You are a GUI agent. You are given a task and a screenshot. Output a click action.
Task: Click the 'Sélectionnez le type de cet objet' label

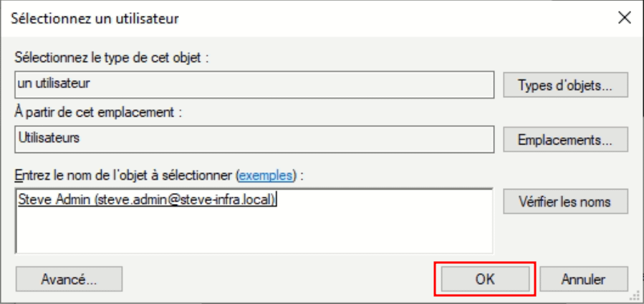(x=112, y=59)
